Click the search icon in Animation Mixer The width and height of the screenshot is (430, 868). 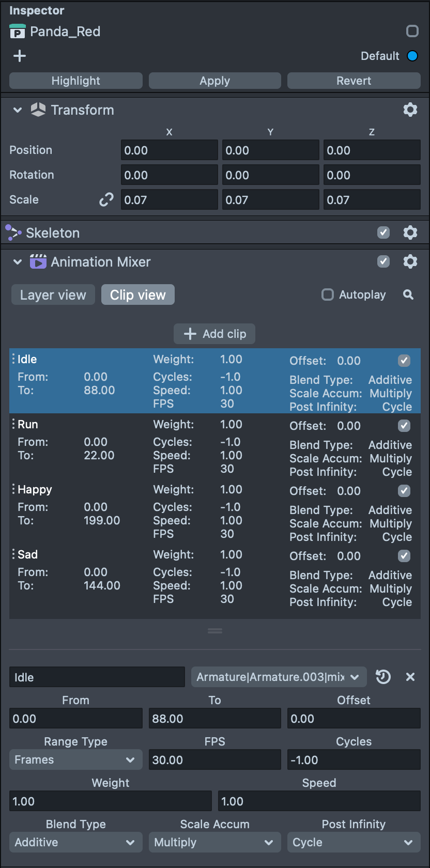tap(408, 295)
